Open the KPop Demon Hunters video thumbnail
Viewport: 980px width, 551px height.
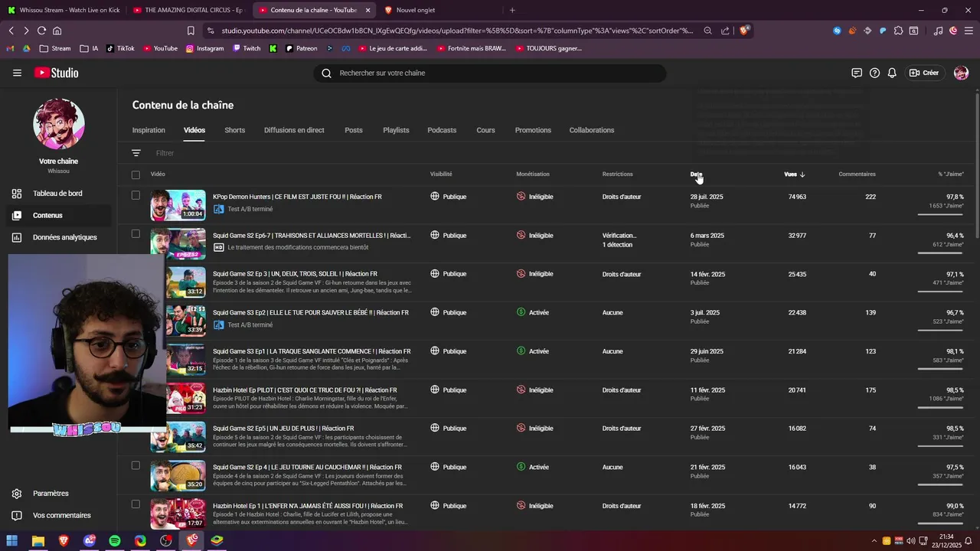click(178, 205)
